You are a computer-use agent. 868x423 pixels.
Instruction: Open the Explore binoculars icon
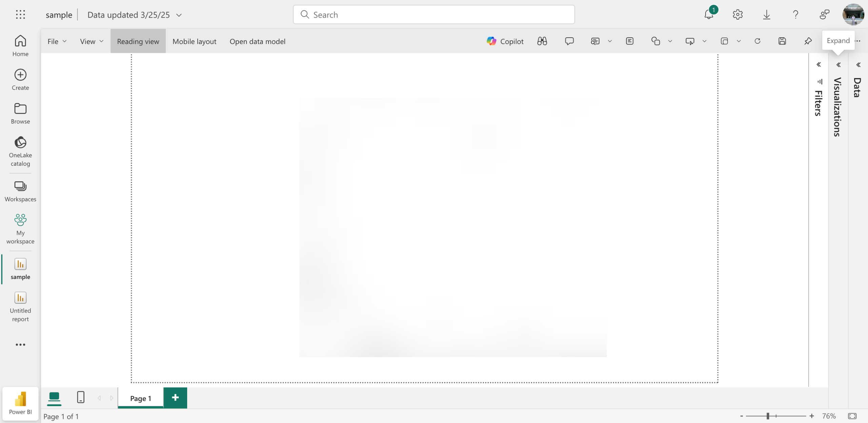point(542,41)
